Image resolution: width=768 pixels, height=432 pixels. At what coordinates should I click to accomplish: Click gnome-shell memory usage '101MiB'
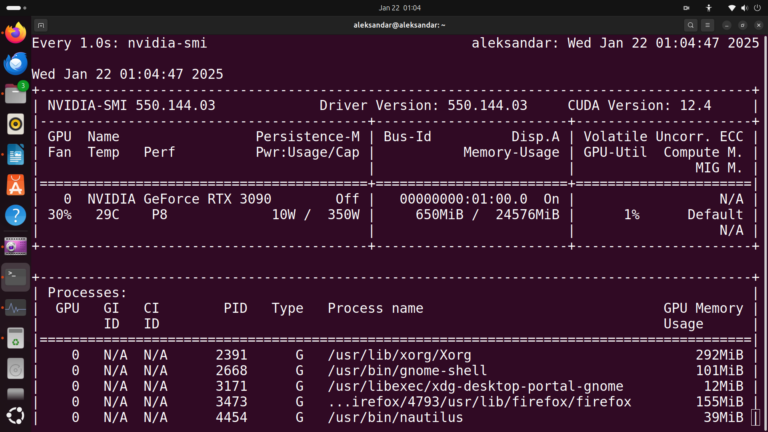719,370
